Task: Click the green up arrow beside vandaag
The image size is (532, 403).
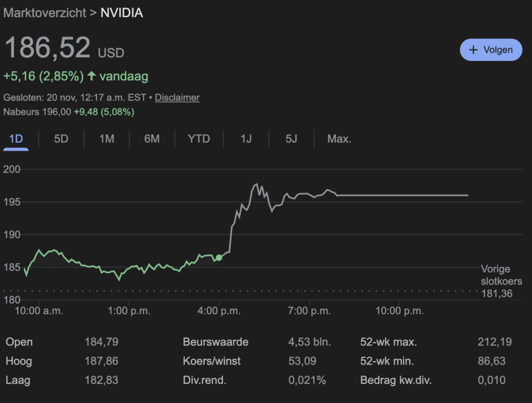Action: tap(91, 76)
